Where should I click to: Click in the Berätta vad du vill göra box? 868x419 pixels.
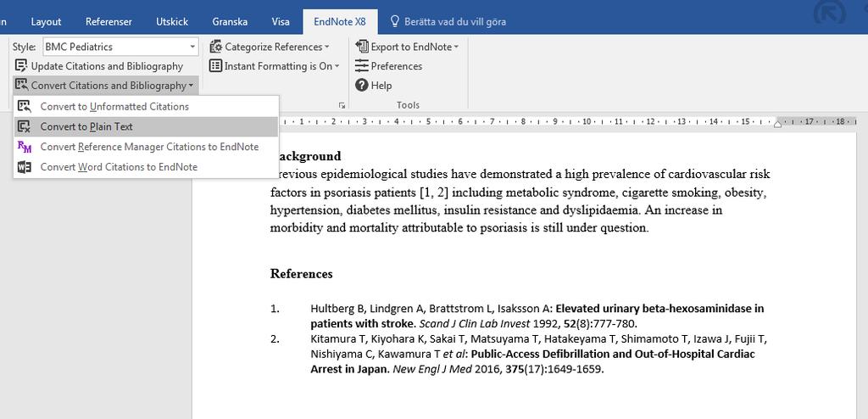455,21
